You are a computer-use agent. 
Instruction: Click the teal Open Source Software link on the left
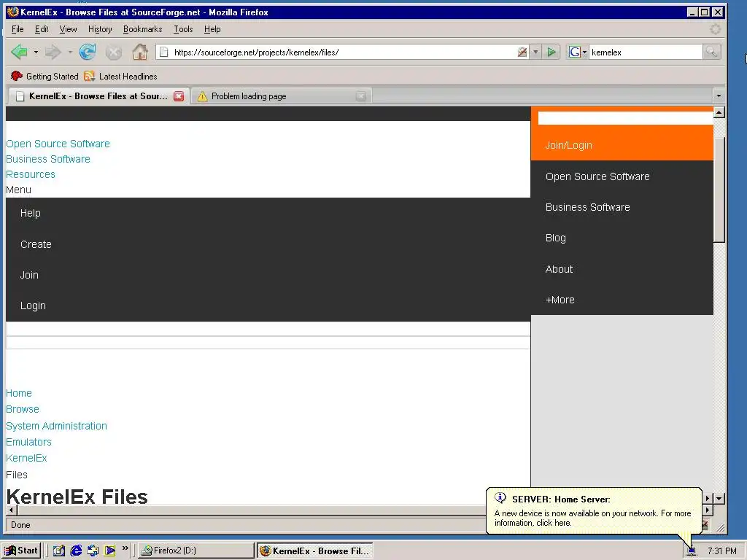click(58, 144)
